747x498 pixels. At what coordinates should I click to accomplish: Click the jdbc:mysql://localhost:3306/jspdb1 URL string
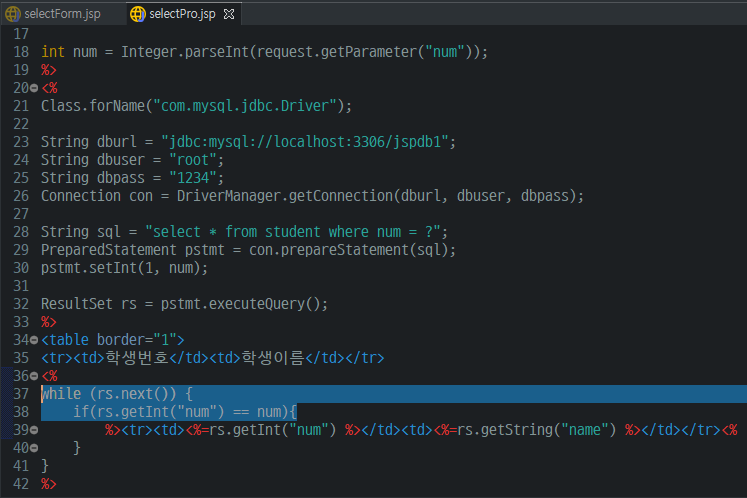(305, 142)
